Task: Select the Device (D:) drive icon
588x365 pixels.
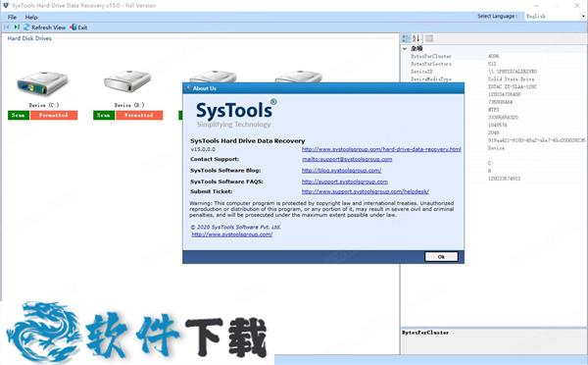Action: [128, 81]
